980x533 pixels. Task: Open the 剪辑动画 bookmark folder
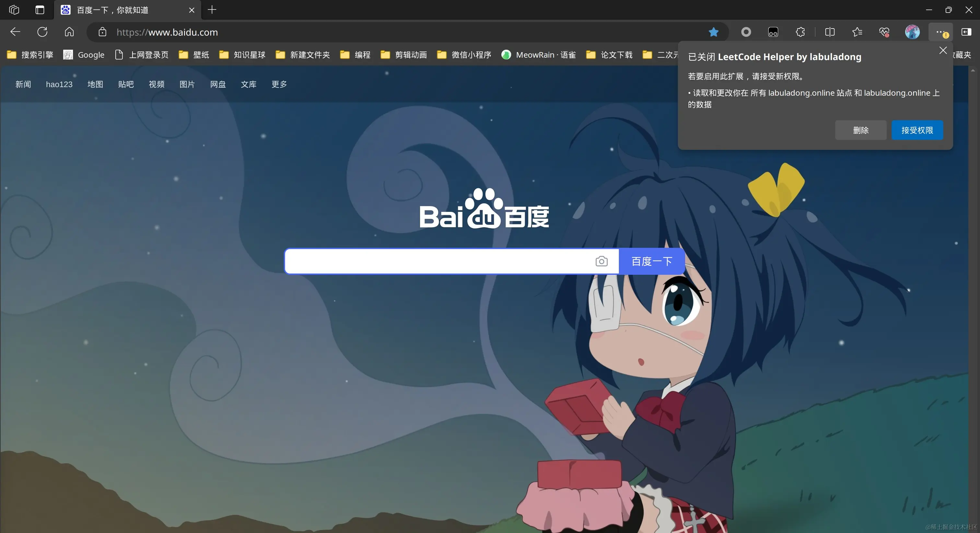(404, 55)
